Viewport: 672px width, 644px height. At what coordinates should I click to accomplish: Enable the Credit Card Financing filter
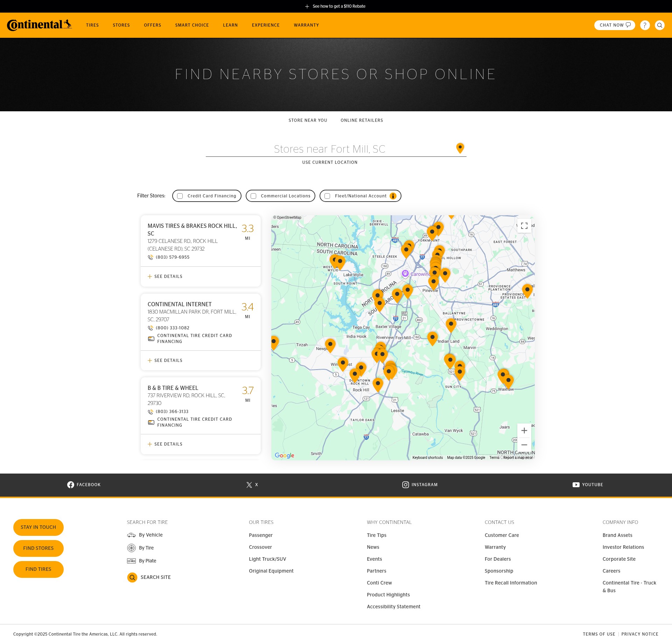tap(180, 196)
